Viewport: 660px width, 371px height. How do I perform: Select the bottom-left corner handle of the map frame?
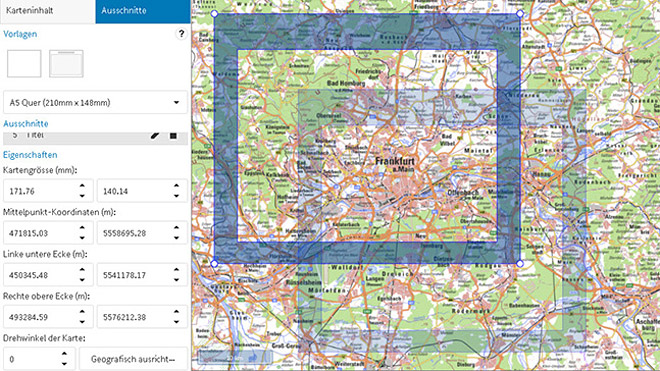click(x=214, y=264)
